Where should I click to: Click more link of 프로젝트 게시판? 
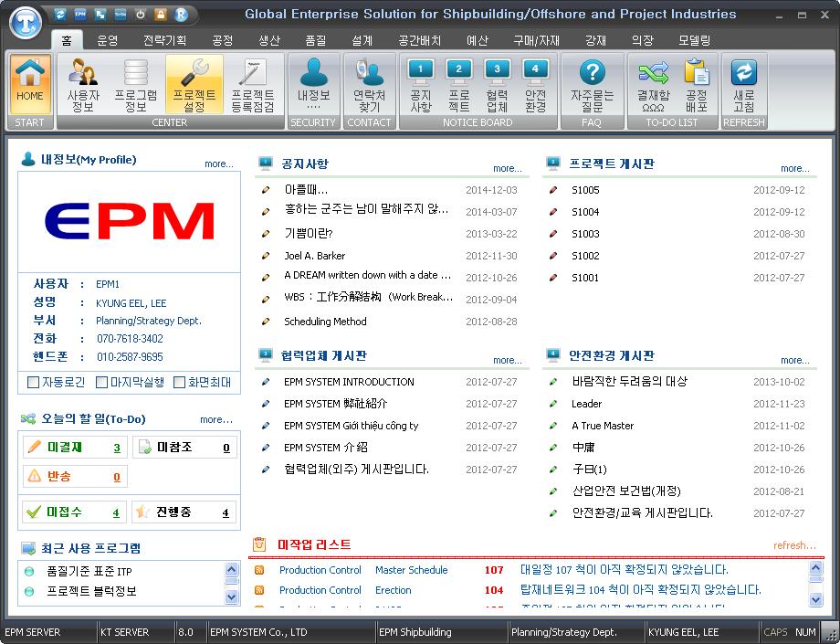795,168
